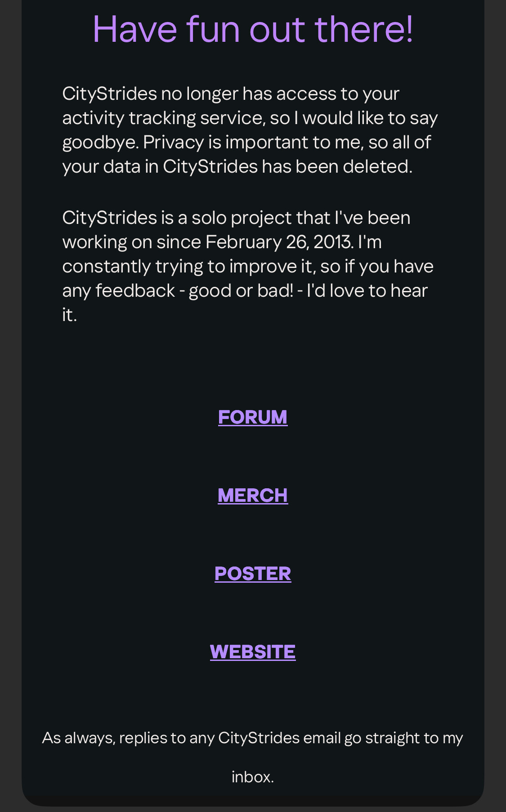Viewport: 506px width, 812px height.
Task: Click the "working on since" text
Action: coord(131,242)
